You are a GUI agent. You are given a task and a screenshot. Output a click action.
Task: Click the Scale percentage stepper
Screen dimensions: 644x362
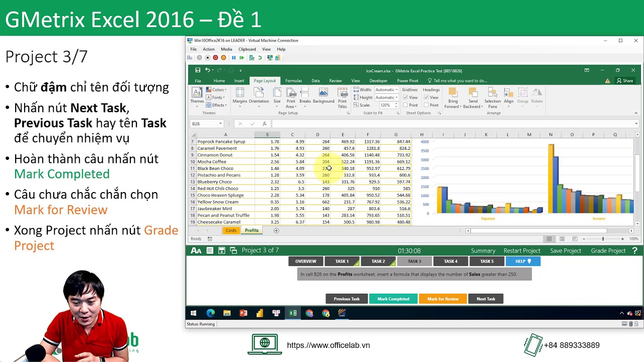click(x=396, y=105)
